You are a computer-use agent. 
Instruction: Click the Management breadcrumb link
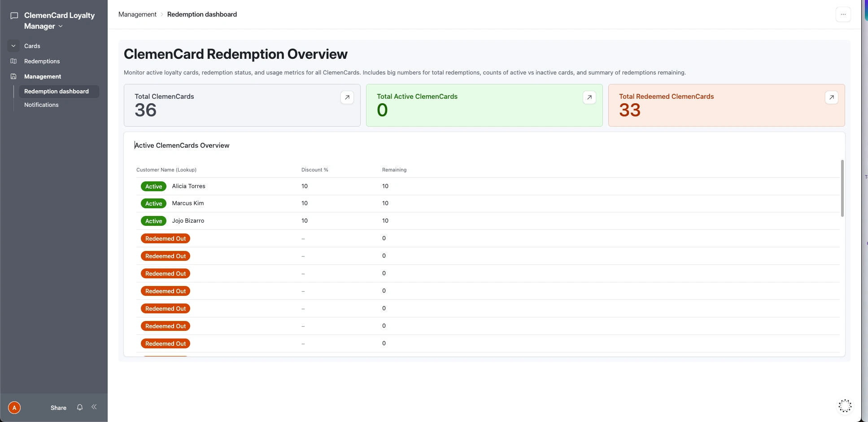tap(137, 14)
